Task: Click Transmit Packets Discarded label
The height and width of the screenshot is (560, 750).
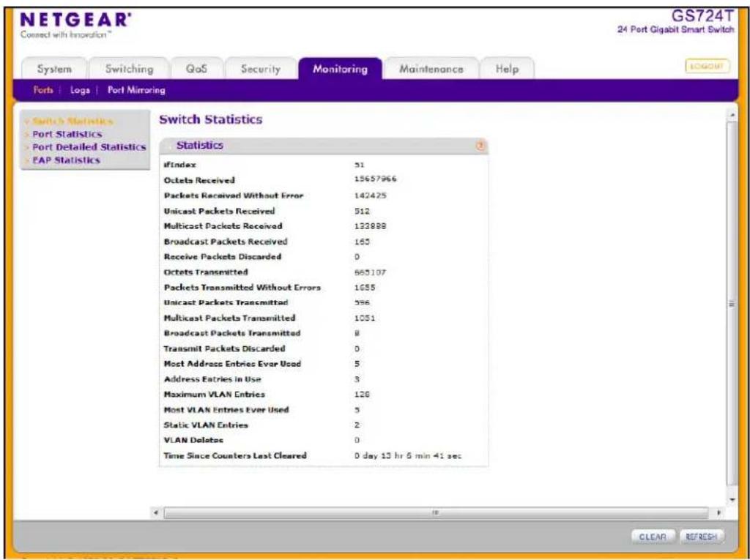Action: 224,348
